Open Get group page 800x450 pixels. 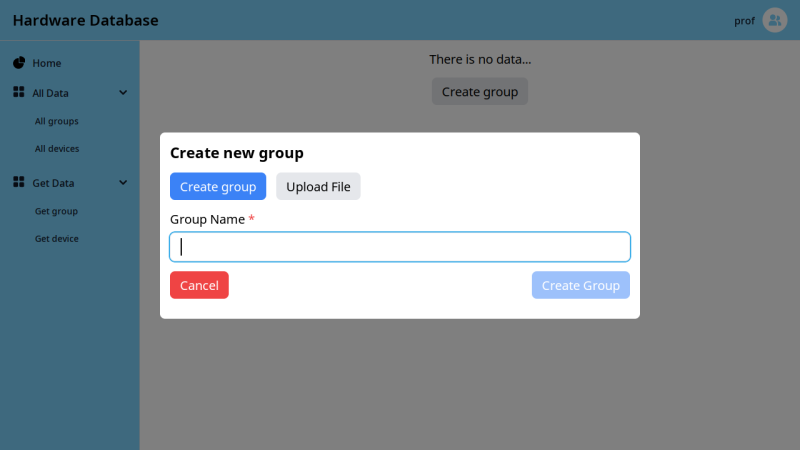click(56, 211)
